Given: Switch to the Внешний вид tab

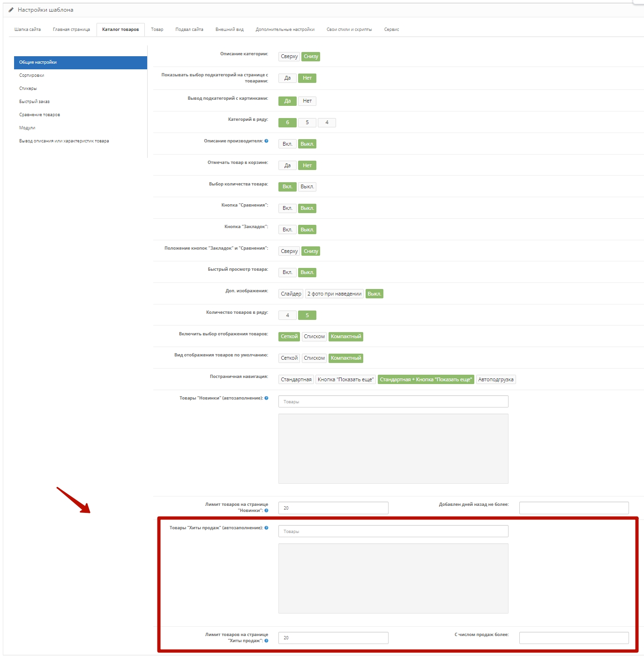Looking at the screenshot, I should [229, 30].
